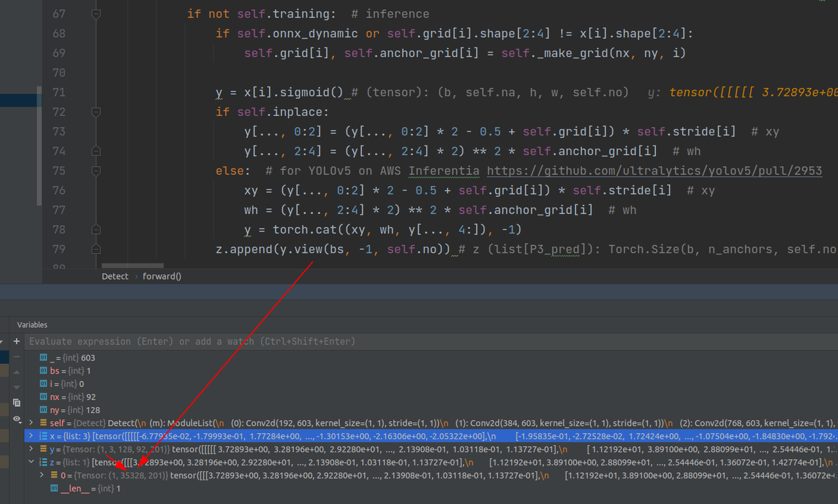The height and width of the screenshot is (504, 838).
Task: Collapse the z list variable
Action: pos(31,462)
